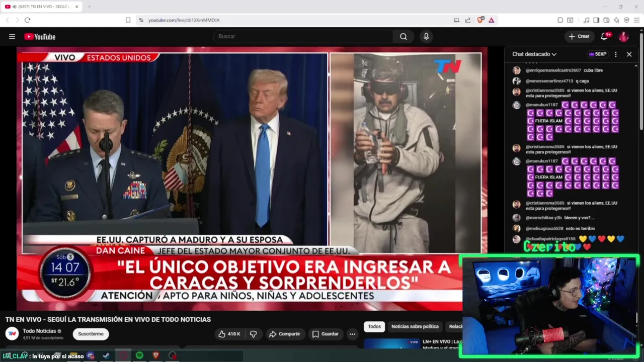Select the TN EN VIVO tab
This screenshot has height=362, width=644.
coord(41,7)
